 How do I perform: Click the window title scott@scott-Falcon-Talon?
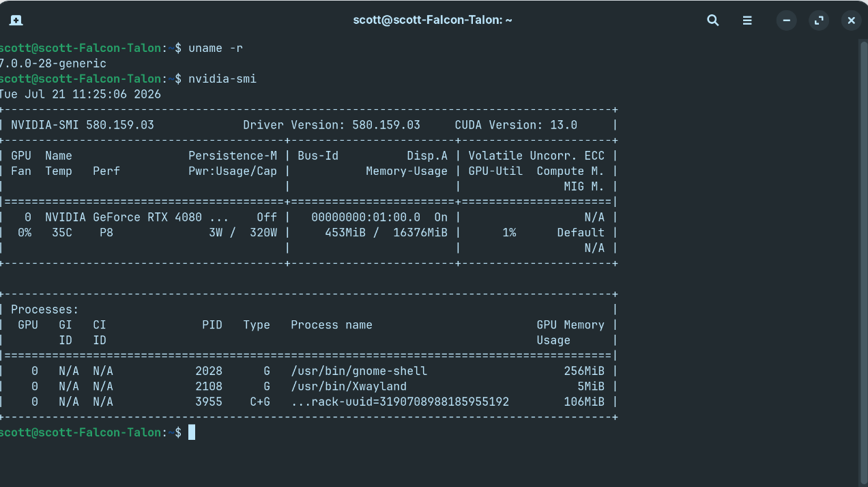[x=433, y=20]
